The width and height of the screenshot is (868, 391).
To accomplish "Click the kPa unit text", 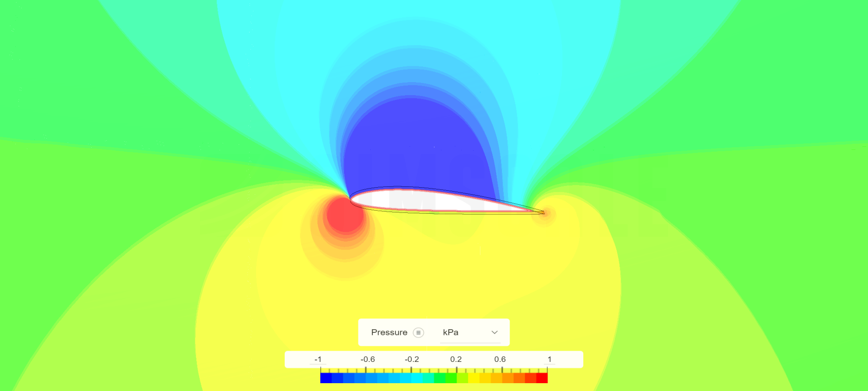I will [x=450, y=332].
